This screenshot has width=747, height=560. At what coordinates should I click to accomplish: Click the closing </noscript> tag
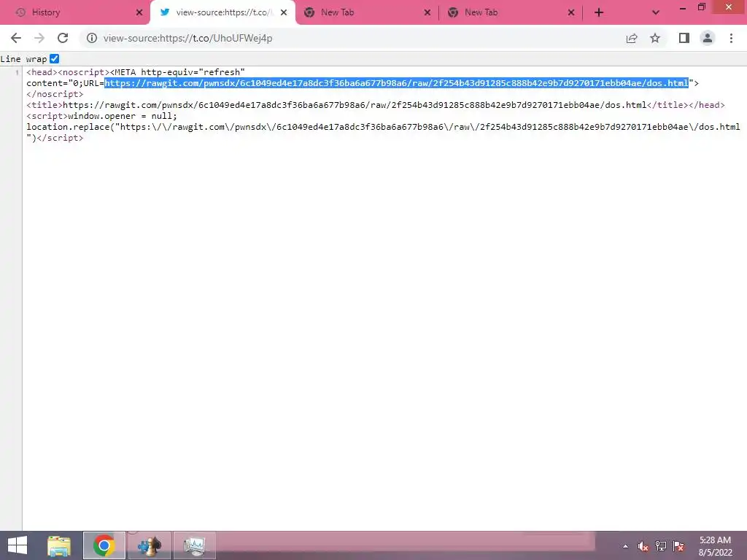[55, 94]
